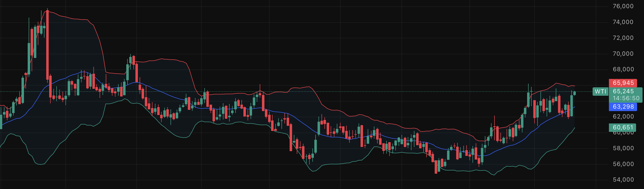Click the WTI symbol label
The width and height of the screenshot is (644, 189).
(x=600, y=92)
